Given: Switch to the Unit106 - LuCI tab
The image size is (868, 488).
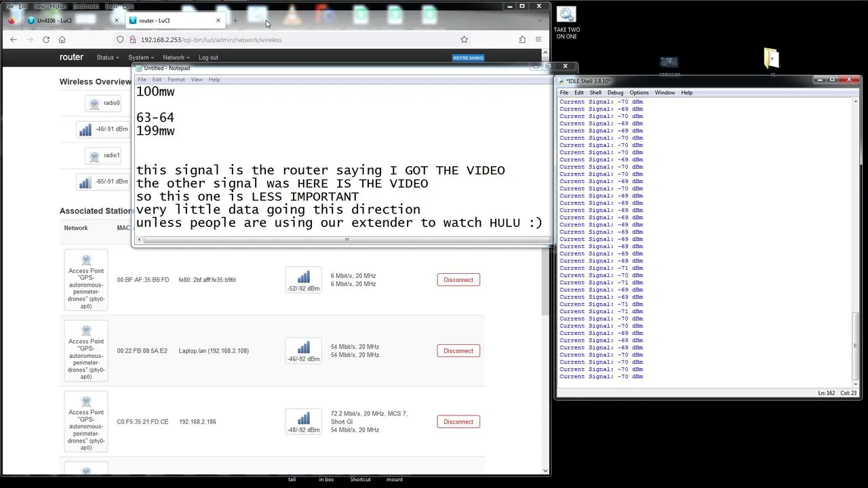Looking at the screenshot, I should coord(71,20).
